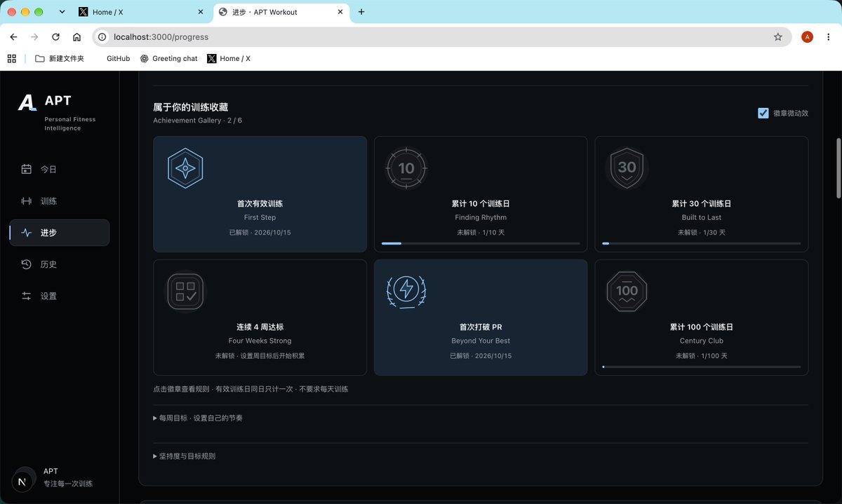Open the GitHub bookmark
The height and width of the screenshot is (504, 842).
pyautogui.click(x=118, y=59)
